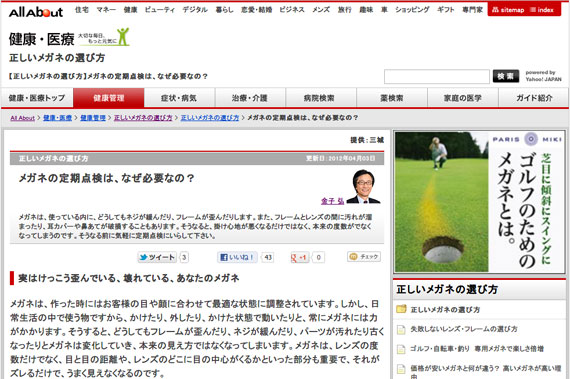Open the 健康 top navigation item
Viewport: 570px width, 379px height.
tap(131, 10)
